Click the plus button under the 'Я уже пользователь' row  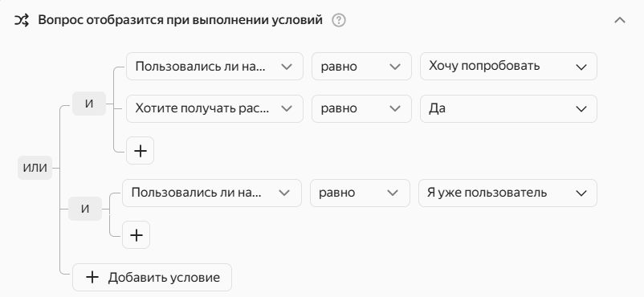coord(136,235)
